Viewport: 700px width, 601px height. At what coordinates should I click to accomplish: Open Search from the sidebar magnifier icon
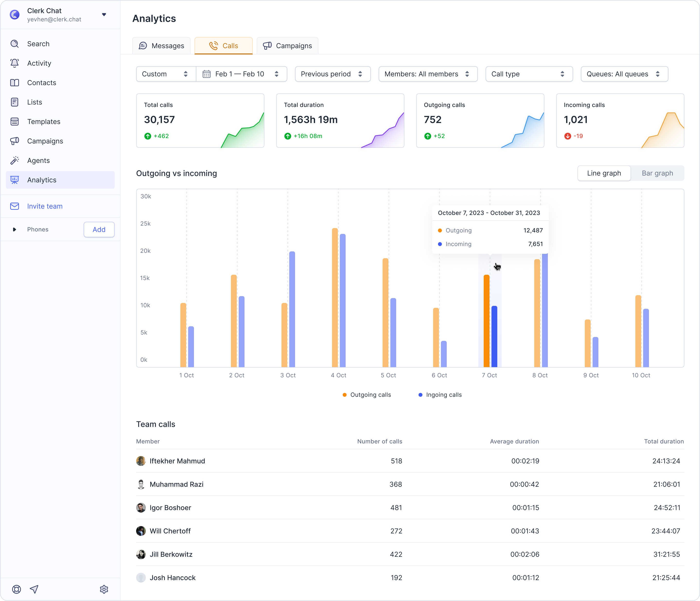(15, 44)
